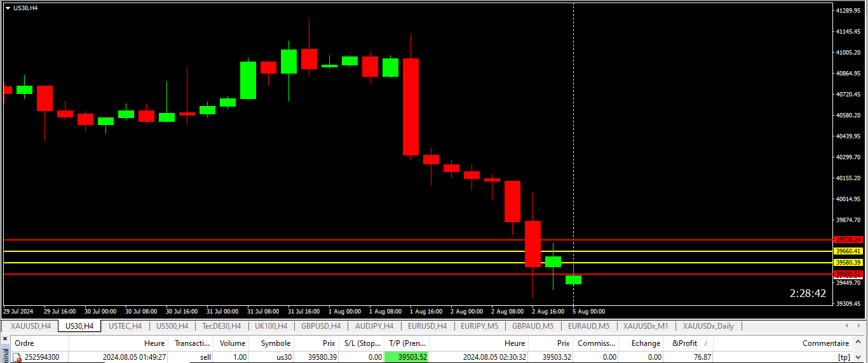Show the XAUUSDx,Daily chart tab
868x363 pixels.
point(708,326)
